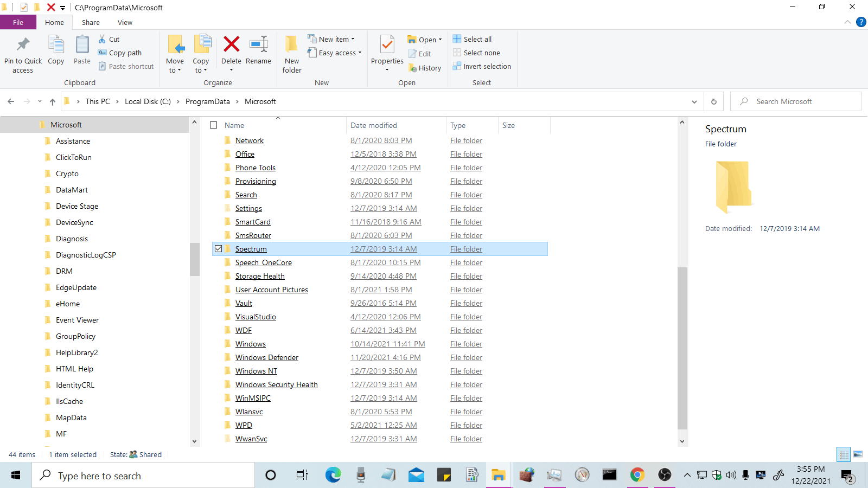Screen dimensions: 868x488
Task: Switch to details view layout icon
Action: tap(844, 454)
